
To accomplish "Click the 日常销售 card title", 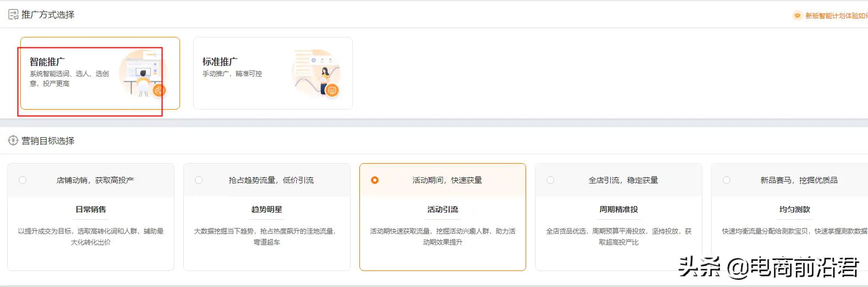I will point(91,209).
